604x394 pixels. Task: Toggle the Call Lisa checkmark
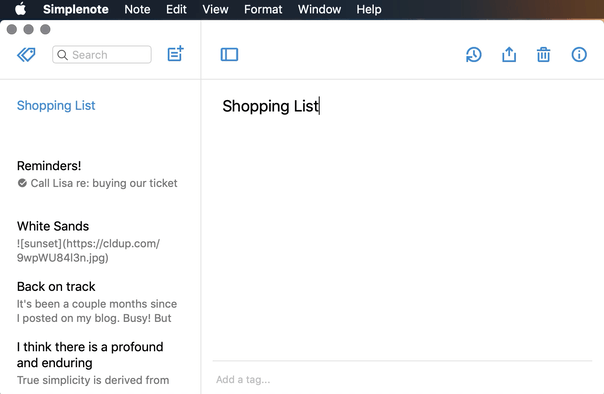coord(22,183)
